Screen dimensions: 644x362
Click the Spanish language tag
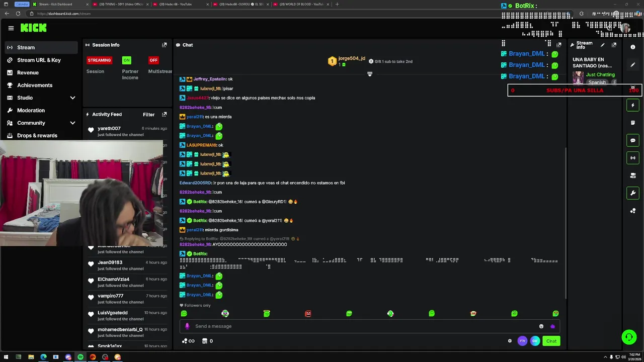pyautogui.click(x=597, y=82)
